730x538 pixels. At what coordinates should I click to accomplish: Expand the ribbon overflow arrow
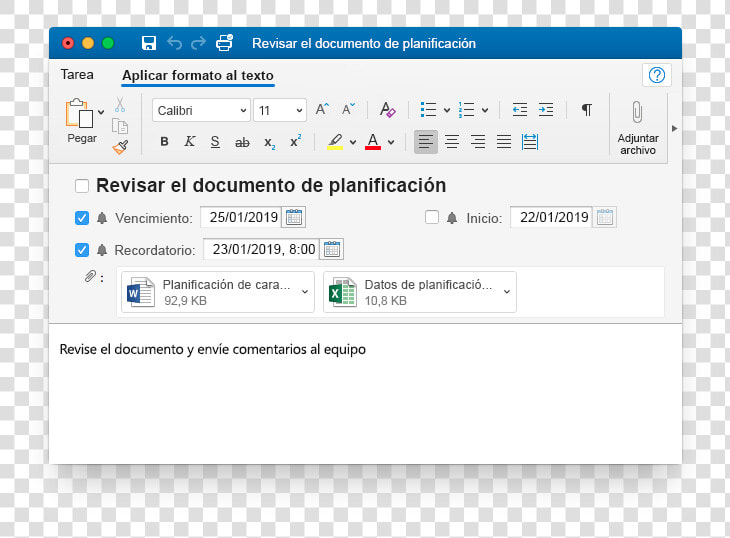point(675,128)
